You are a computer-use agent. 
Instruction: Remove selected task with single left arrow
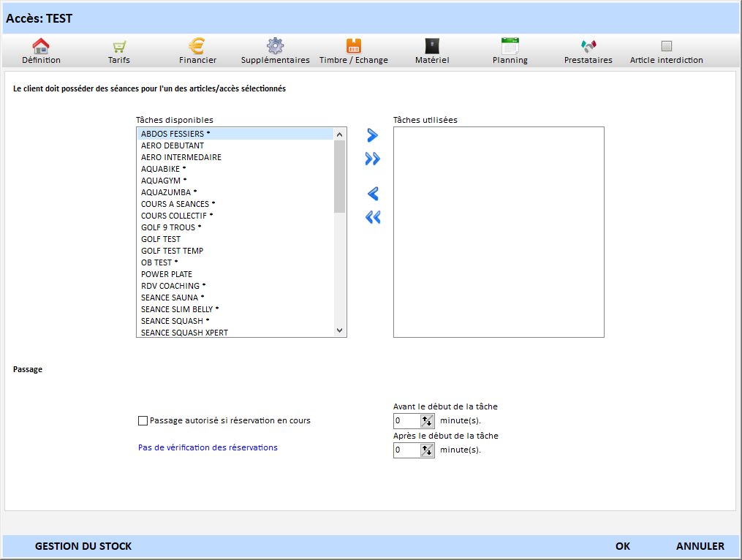pyautogui.click(x=373, y=194)
